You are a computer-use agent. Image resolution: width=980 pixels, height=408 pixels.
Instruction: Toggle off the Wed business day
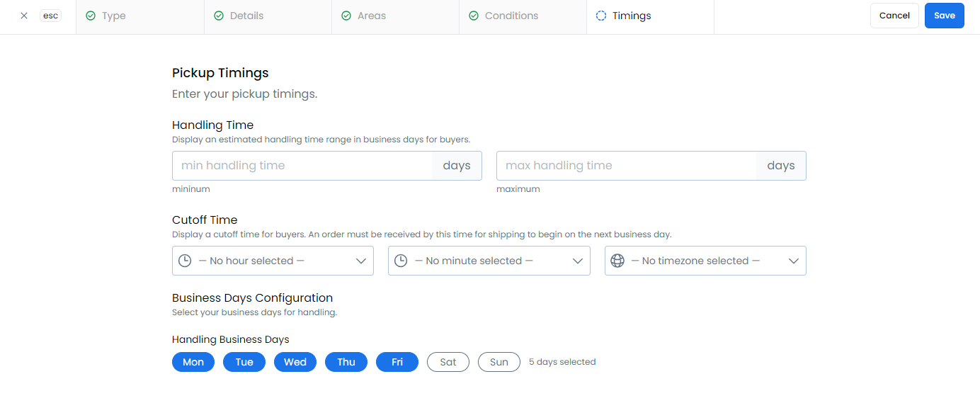click(295, 362)
